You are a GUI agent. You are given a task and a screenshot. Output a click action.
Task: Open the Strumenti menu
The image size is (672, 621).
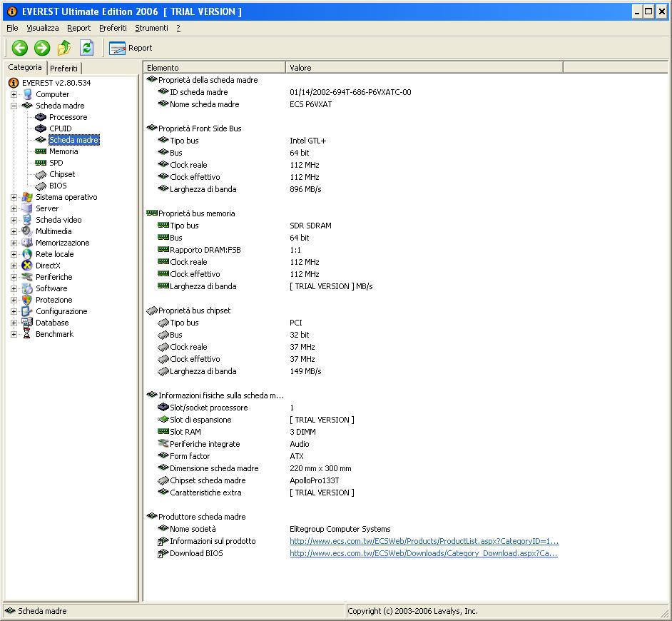click(x=151, y=28)
